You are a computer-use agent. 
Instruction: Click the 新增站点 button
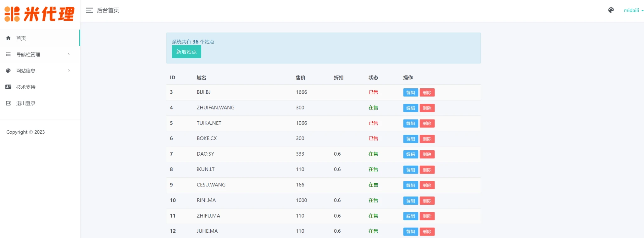point(186,52)
